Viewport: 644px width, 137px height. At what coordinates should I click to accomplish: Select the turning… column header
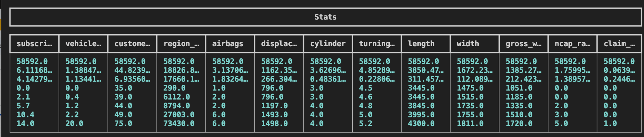[x=377, y=44]
